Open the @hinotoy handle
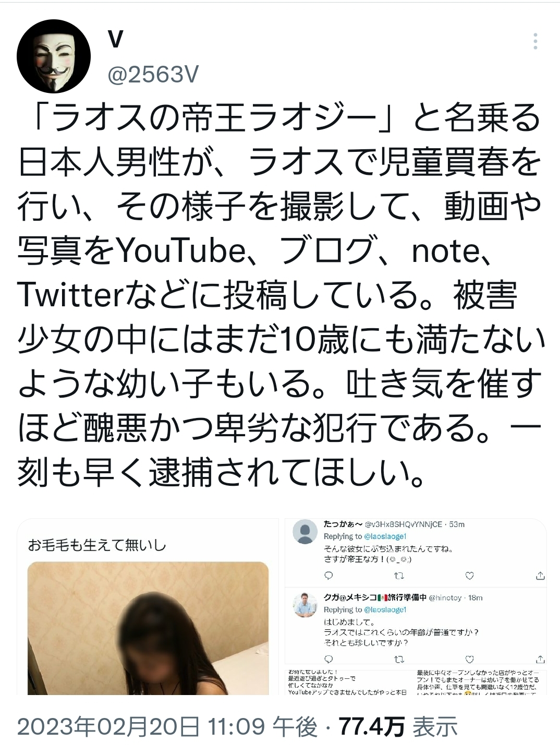Viewport: 560px width, 754px height. tap(445, 598)
